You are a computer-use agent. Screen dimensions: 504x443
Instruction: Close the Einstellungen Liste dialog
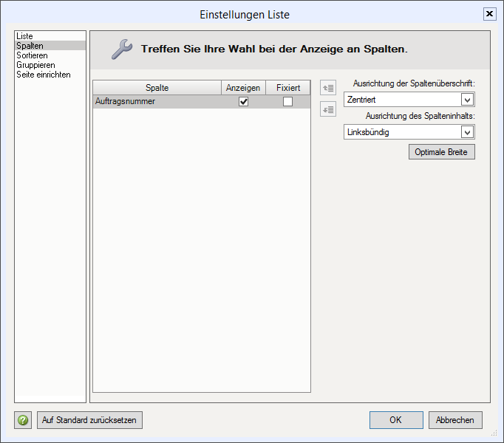pyautogui.click(x=489, y=14)
